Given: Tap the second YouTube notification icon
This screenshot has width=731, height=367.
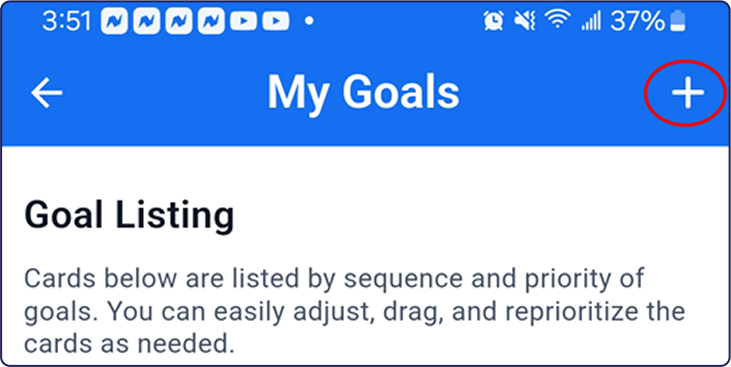Looking at the screenshot, I should click(x=276, y=21).
